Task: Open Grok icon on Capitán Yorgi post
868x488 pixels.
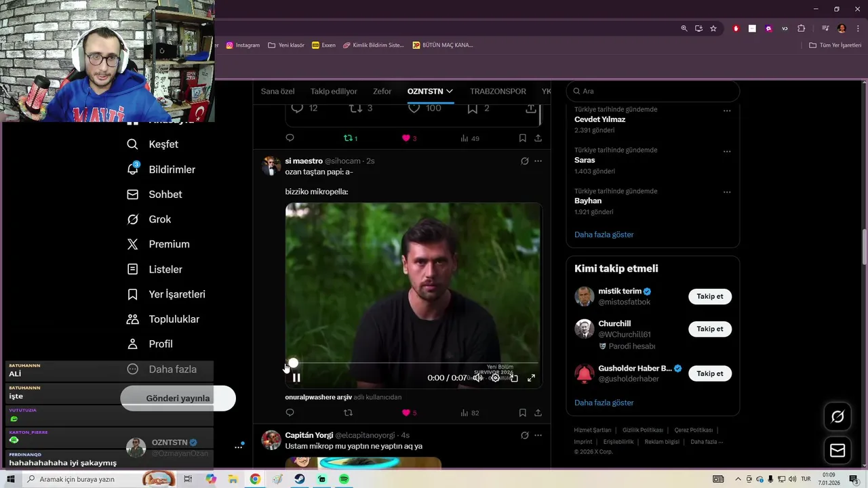Action: [x=524, y=435]
